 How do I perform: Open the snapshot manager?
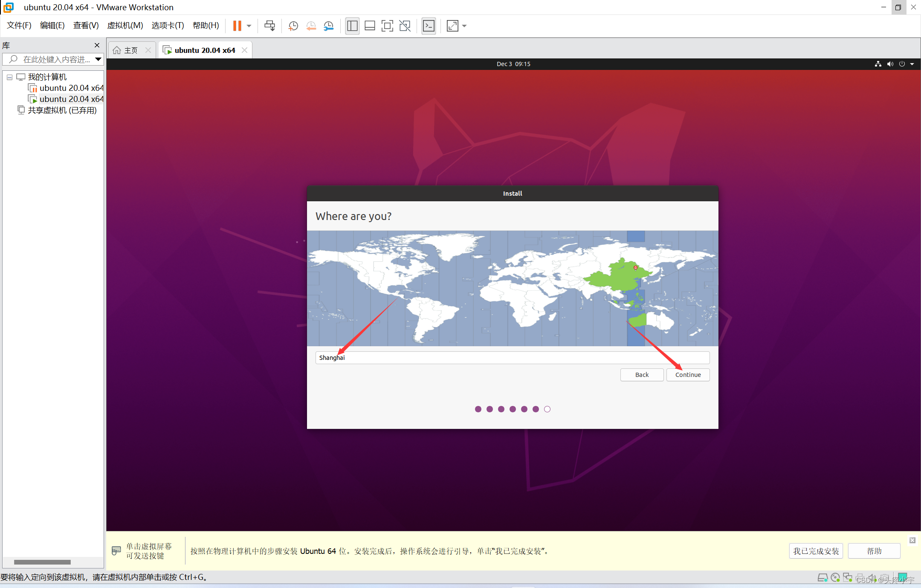[x=328, y=26]
